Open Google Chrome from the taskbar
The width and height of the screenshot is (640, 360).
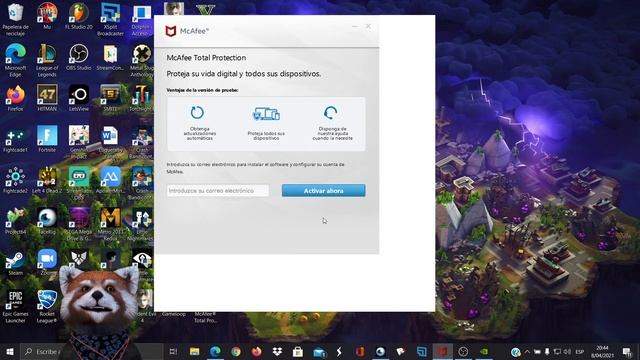[236, 351]
